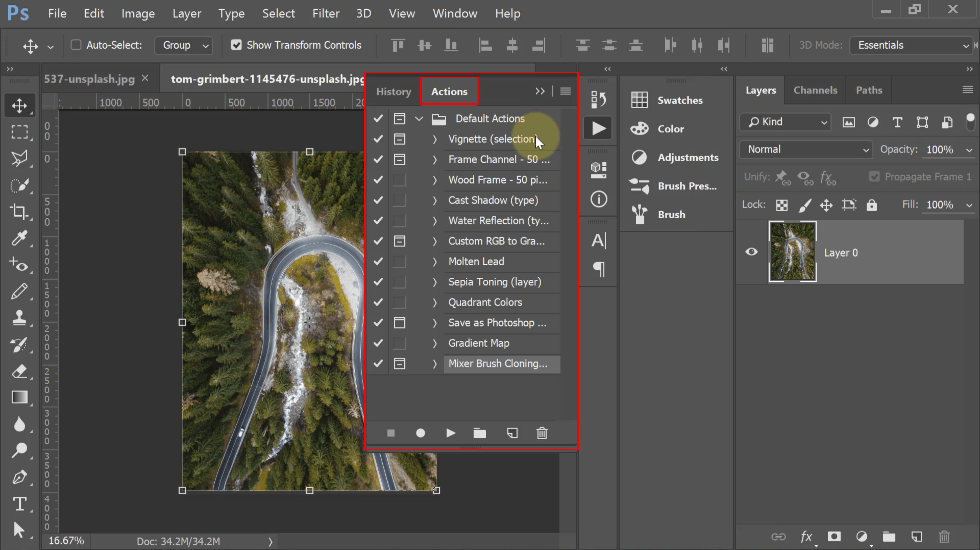
Task: Select the Horizontal Type tool
Action: 19,503
